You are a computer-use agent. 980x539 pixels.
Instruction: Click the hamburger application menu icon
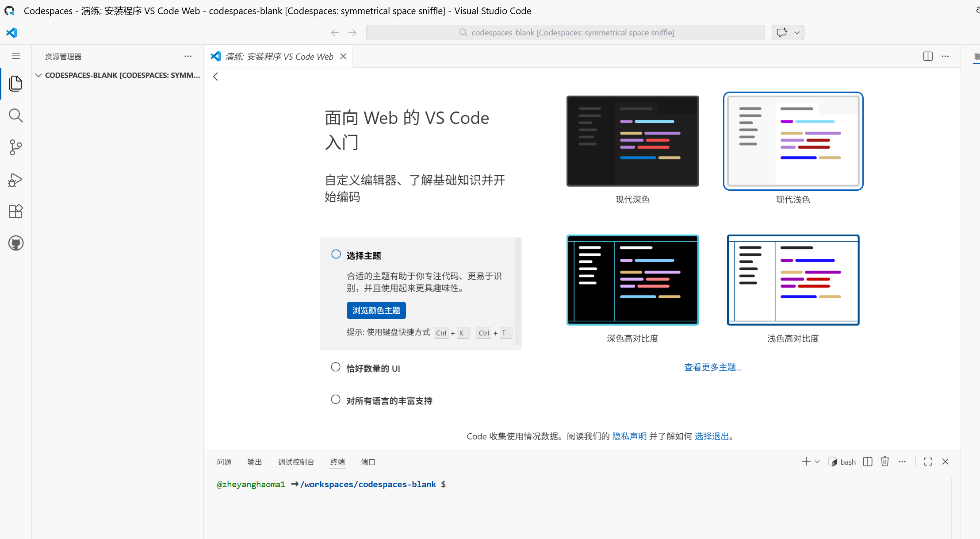pos(16,56)
